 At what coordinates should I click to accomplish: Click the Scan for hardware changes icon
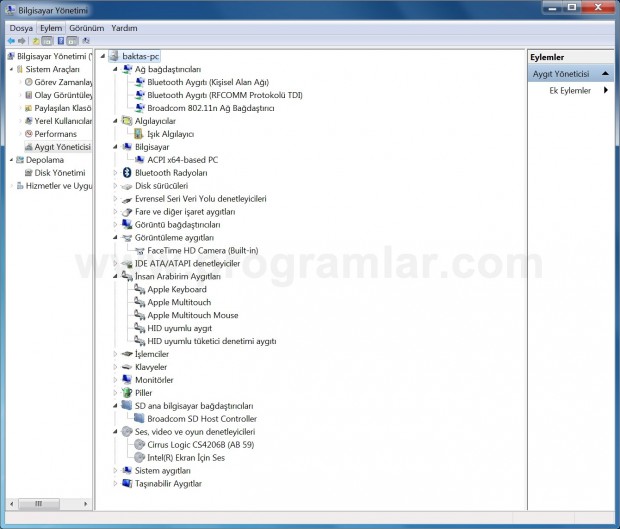pyautogui.click(x=85, y=41)
